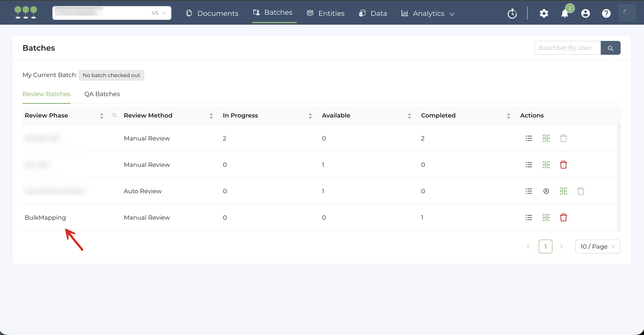Screen dimensions: 644x335
Task: Open the 10 / Page size dropdown
Action: pos(597,246)
